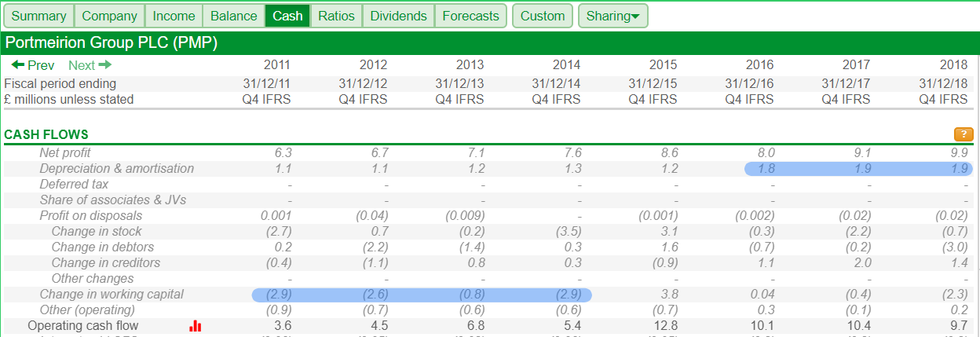The image size is (980, 337).
Task: Switch to the Balance tab
Action: [234, 16]
